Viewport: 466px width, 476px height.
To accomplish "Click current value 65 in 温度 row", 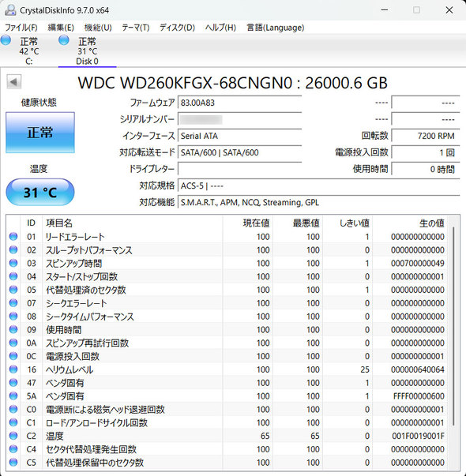I will 265,436.
